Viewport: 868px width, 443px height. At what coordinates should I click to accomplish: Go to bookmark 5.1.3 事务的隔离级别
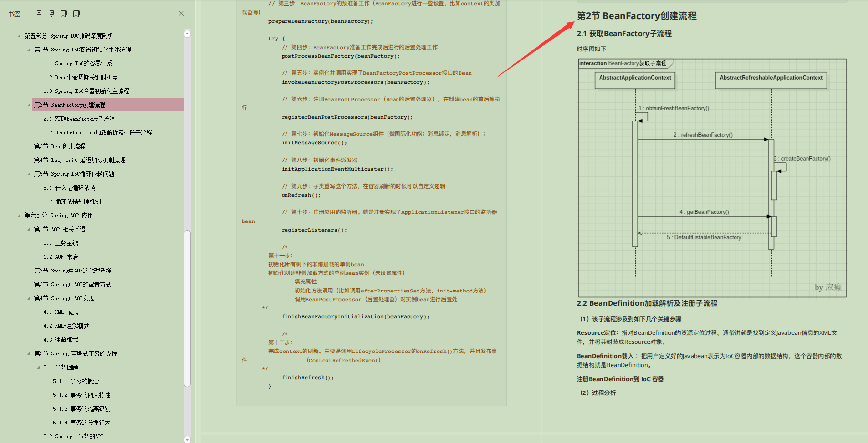coord(82,409)
